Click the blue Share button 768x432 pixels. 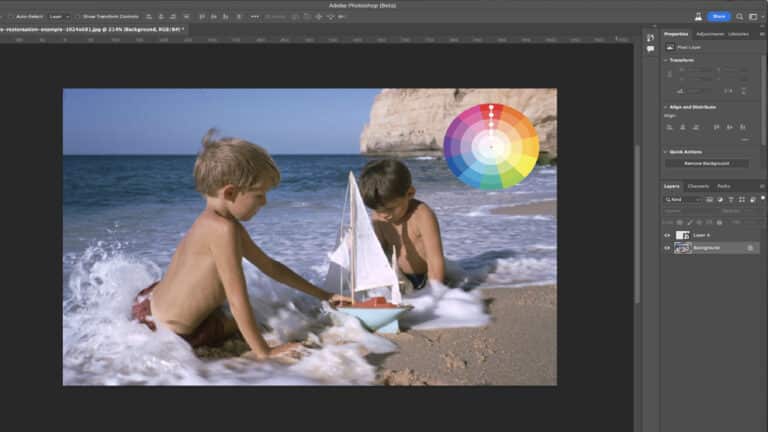[719, 17]
